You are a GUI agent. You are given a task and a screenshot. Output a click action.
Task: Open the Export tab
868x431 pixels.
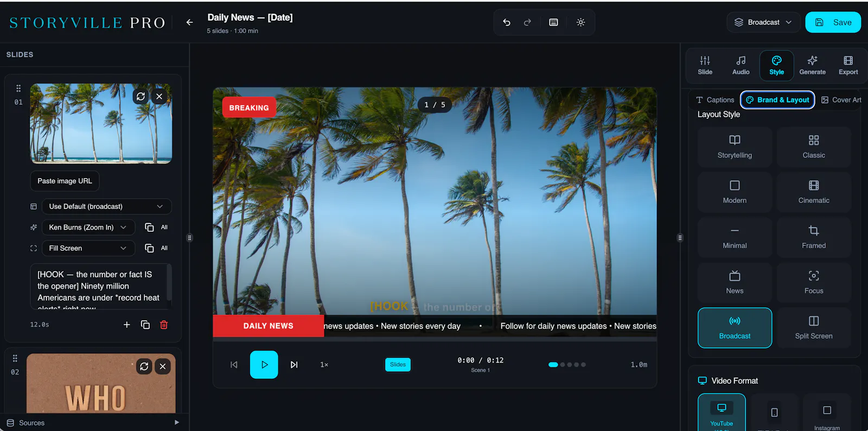[x=848, y=66]
